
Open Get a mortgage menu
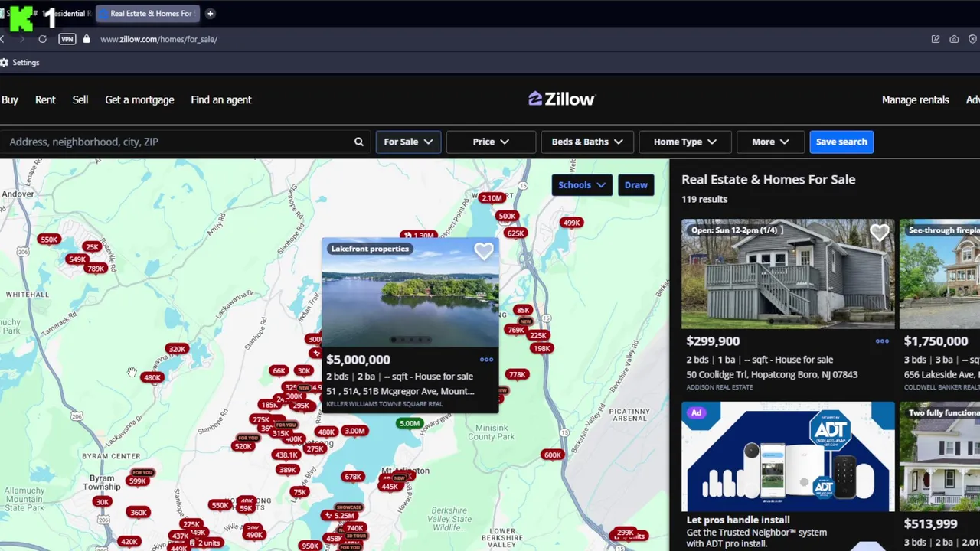pos(139,99)
